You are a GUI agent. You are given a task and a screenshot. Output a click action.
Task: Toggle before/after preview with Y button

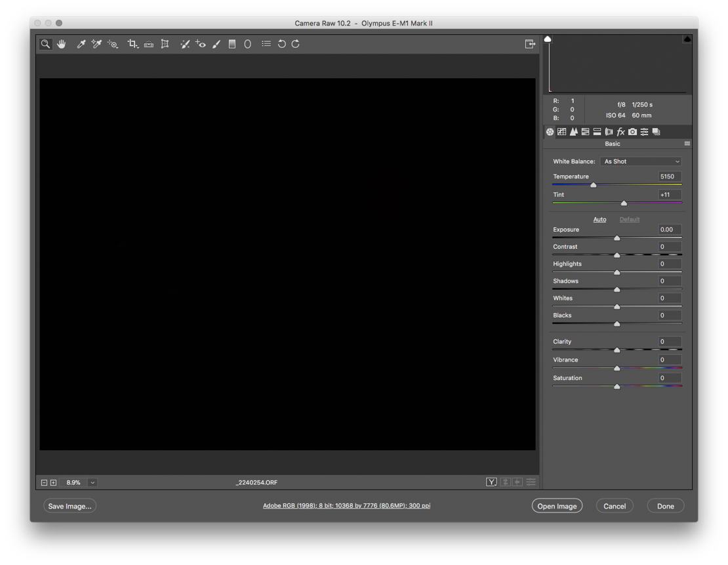pos(491,482)
